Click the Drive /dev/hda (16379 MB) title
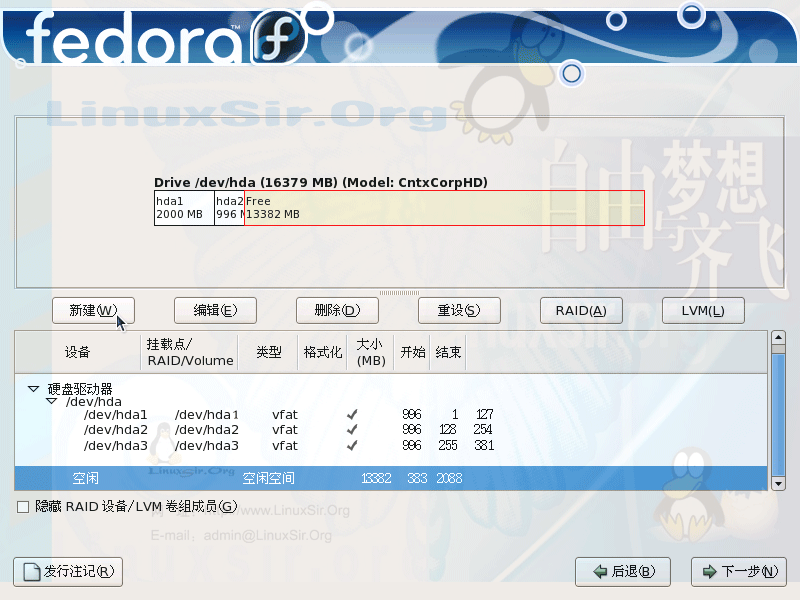 (x=320, y=182)
